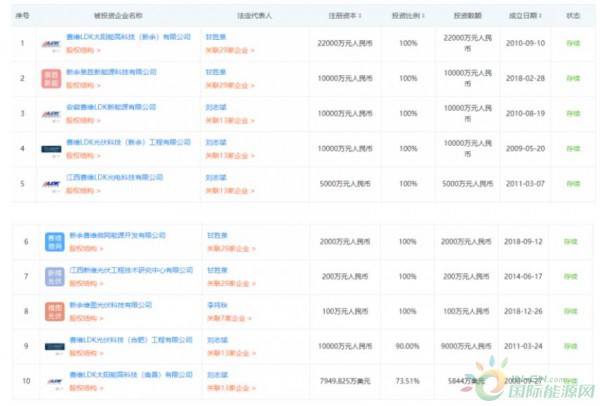Viewport: 600px width, 406px height.
Task: Open legal representative name in row 8
Action: (217, 305)
